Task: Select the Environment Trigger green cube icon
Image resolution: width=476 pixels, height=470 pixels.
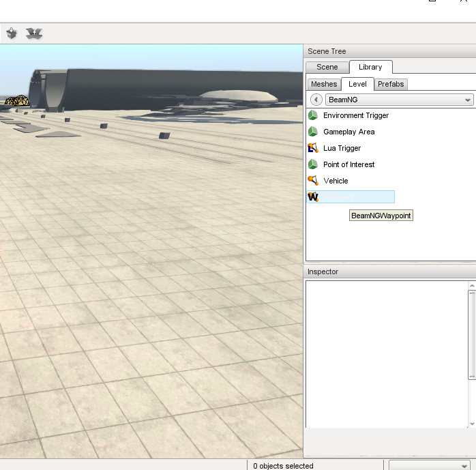Action: 313,115
